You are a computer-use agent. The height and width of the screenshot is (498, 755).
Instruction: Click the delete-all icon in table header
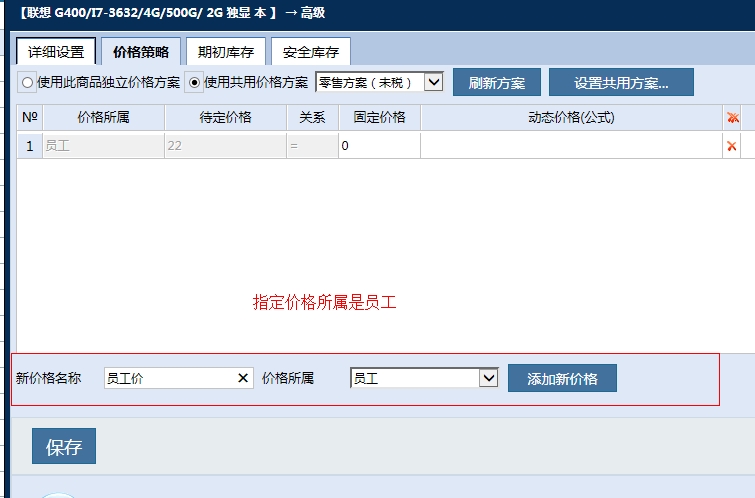[732, 118]
